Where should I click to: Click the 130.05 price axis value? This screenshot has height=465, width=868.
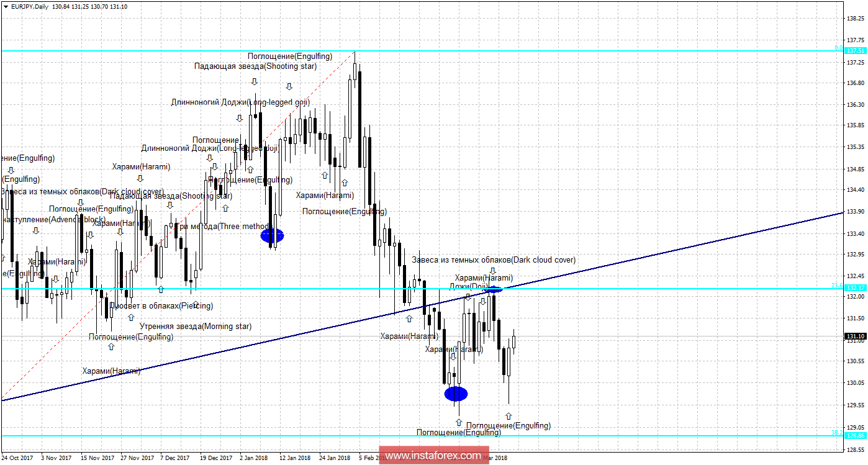[856, 383]
